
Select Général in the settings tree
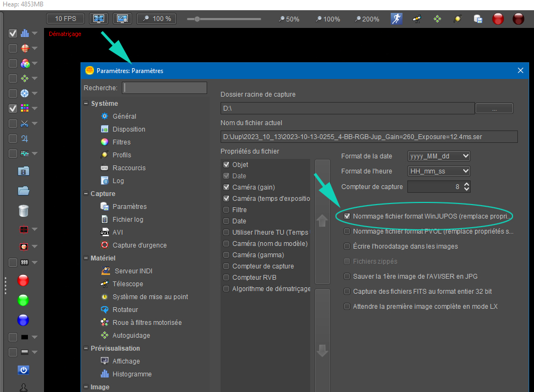tap(125, 116)
